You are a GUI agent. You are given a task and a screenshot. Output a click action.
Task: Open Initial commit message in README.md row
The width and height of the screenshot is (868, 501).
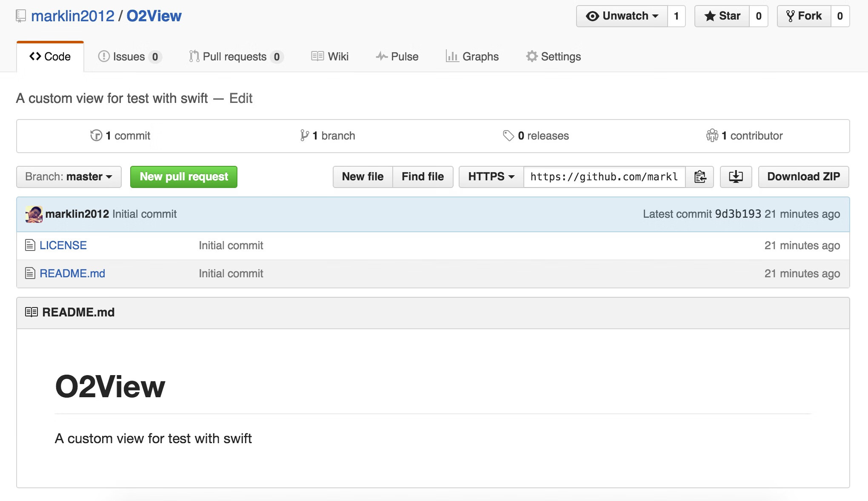(x=231, y=273)
